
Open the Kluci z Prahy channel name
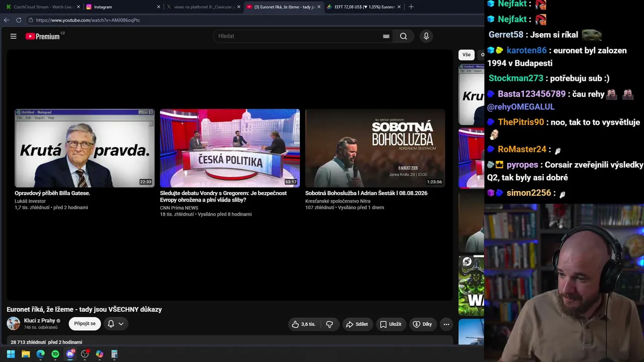click(40, 321)
